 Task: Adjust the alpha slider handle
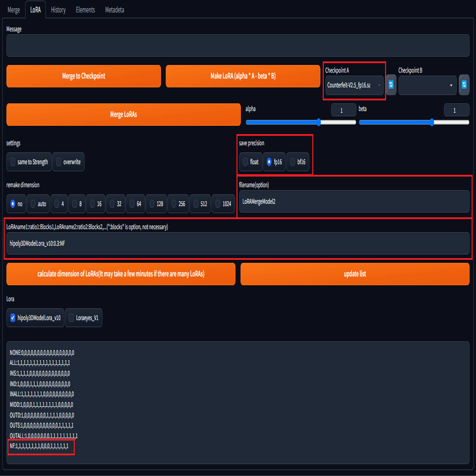319,122
